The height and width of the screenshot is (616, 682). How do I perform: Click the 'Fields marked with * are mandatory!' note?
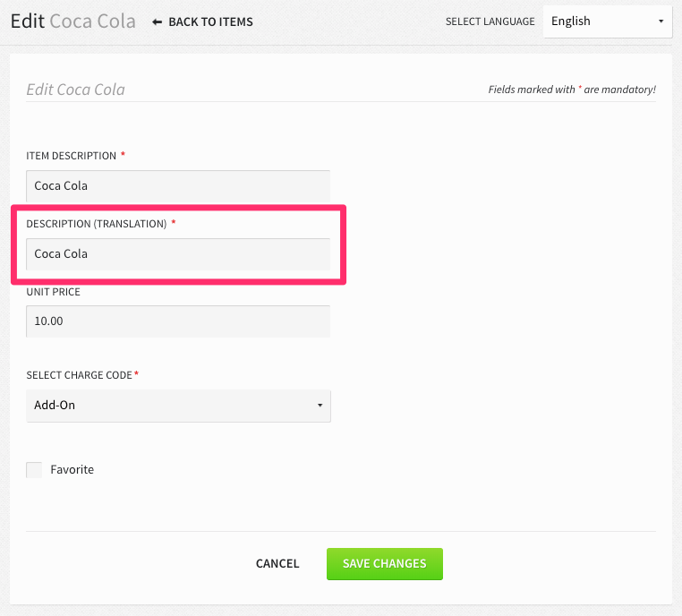572,90
